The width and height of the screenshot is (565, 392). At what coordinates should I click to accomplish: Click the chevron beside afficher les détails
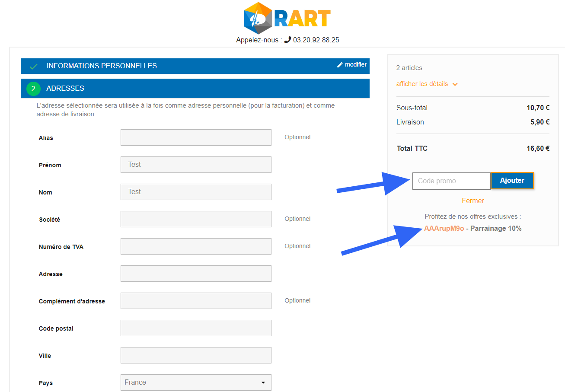click(x=455, y=84)
